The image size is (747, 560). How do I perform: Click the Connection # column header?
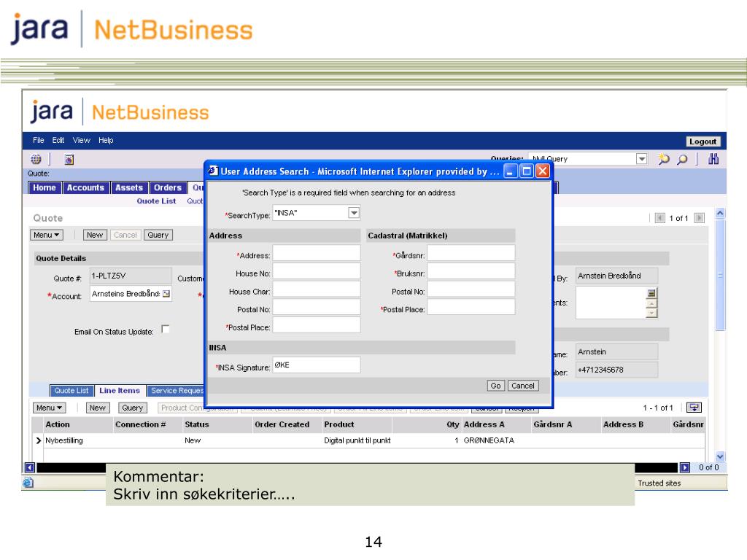point(141,424)
